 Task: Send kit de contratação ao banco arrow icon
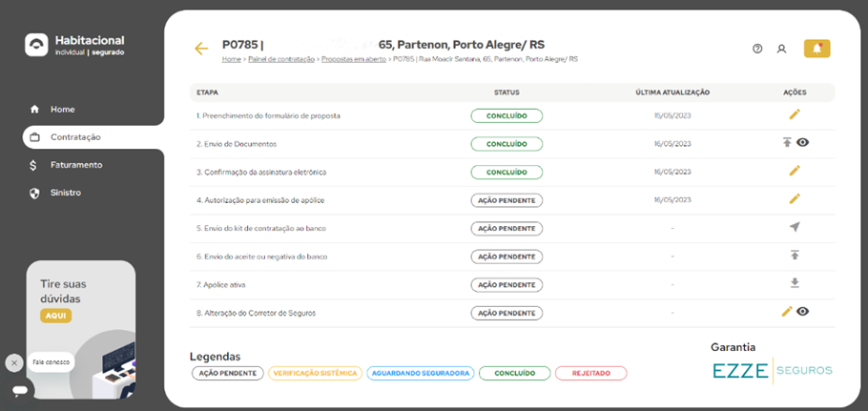tap(795, 227)
